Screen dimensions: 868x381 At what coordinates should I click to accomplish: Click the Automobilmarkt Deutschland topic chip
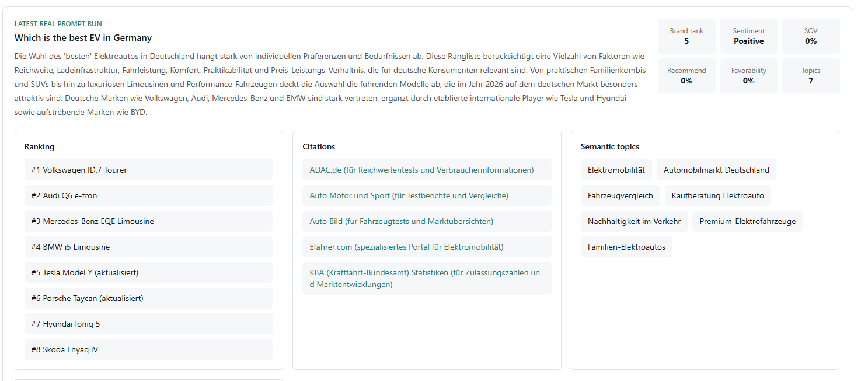click(x=716, y=170)
